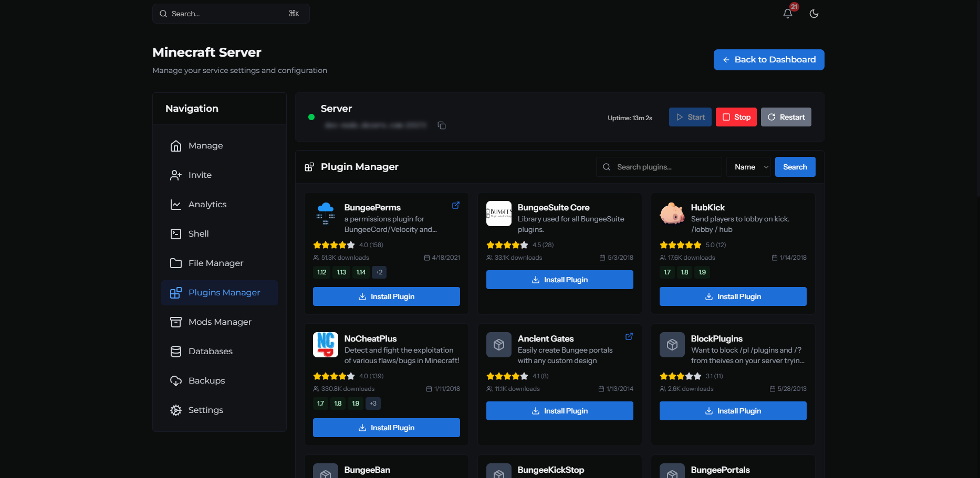Open the notifications bell icon
980x478 pixels.
coord(787,14)
